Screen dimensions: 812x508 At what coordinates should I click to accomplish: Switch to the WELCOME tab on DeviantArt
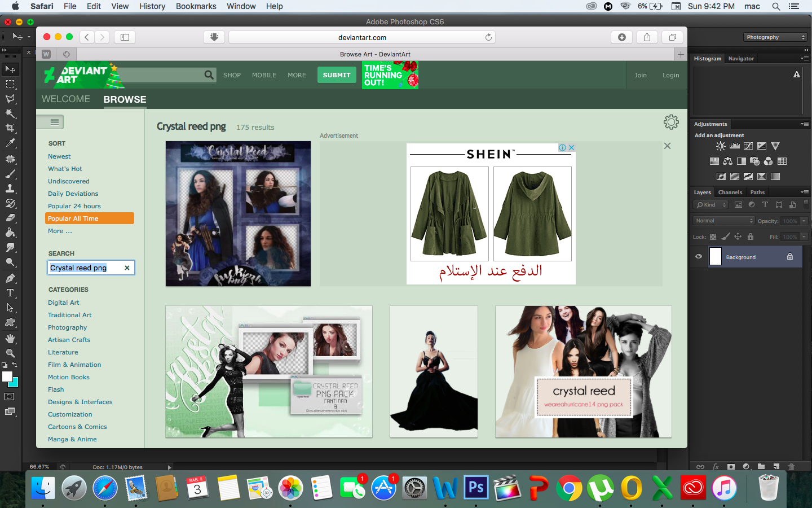66,99
